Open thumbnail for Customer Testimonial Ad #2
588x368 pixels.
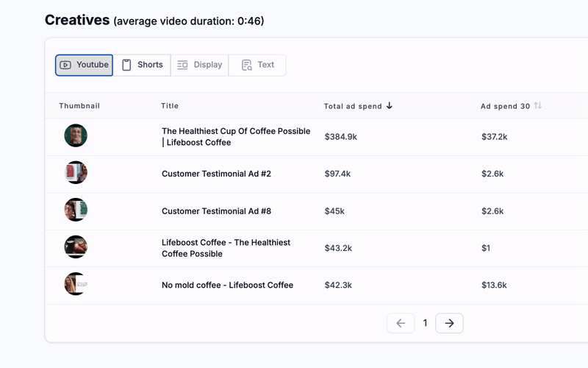[76, 172]
